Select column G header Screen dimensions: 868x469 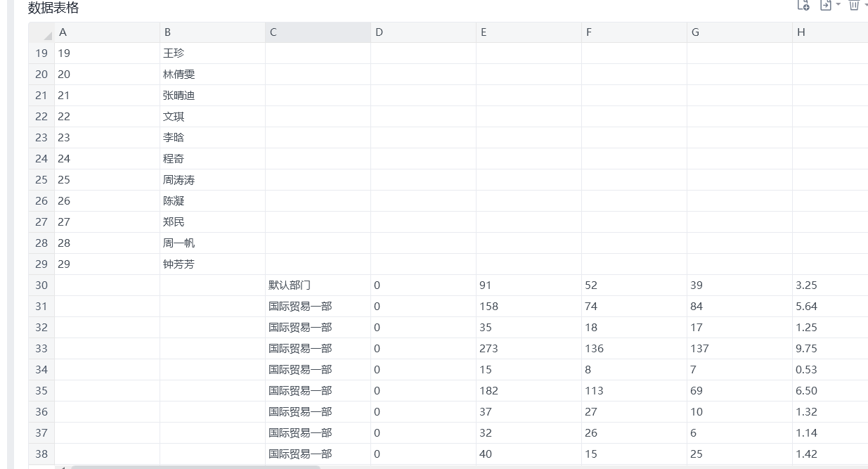pos(740,32)
